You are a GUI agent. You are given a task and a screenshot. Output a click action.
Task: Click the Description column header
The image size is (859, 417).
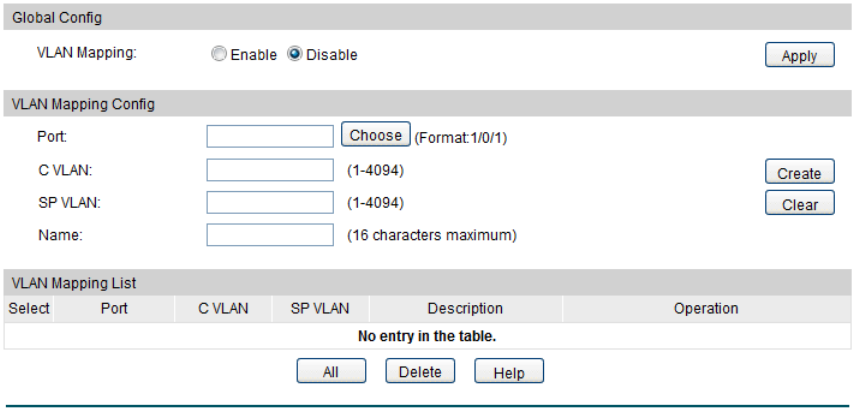pyautogui.click(x=465, y=309)
